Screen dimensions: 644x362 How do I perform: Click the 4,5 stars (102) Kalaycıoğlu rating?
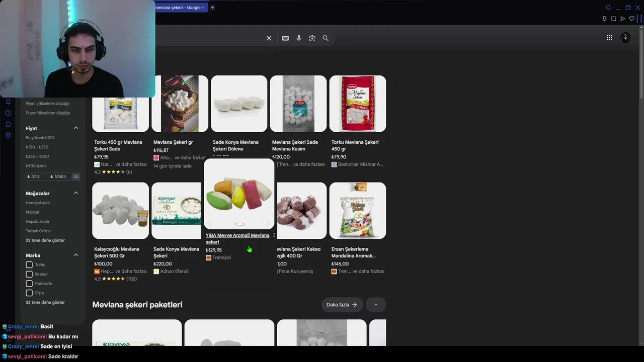click(x=115, y=279)
